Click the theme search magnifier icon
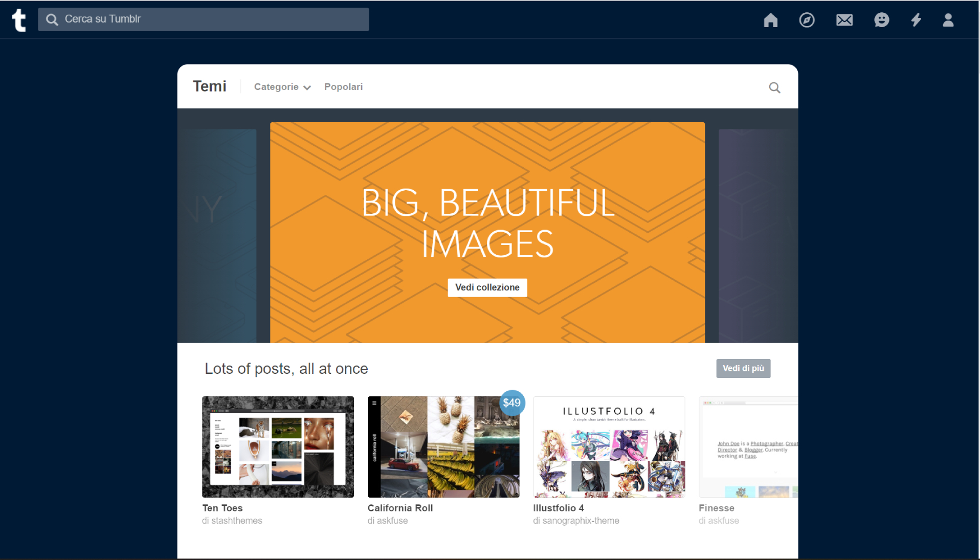Viewport: 980px width, 560px height. tap(774, 87)
